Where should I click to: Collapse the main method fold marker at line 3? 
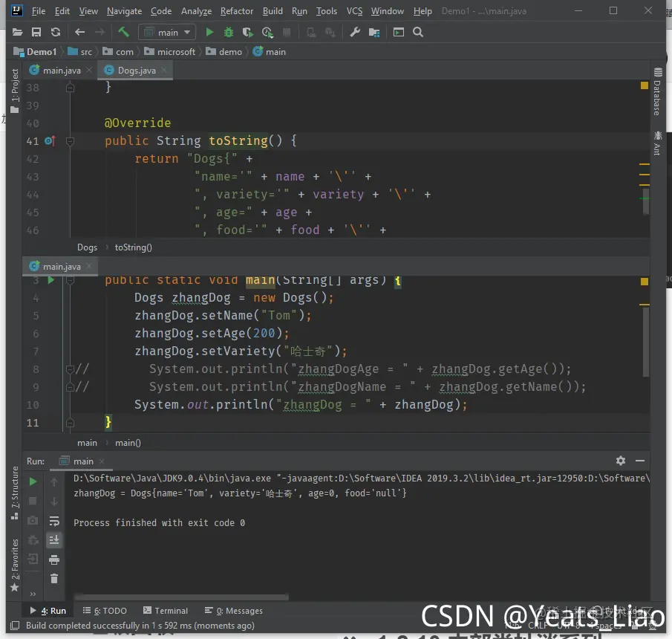tap(71, 280)
